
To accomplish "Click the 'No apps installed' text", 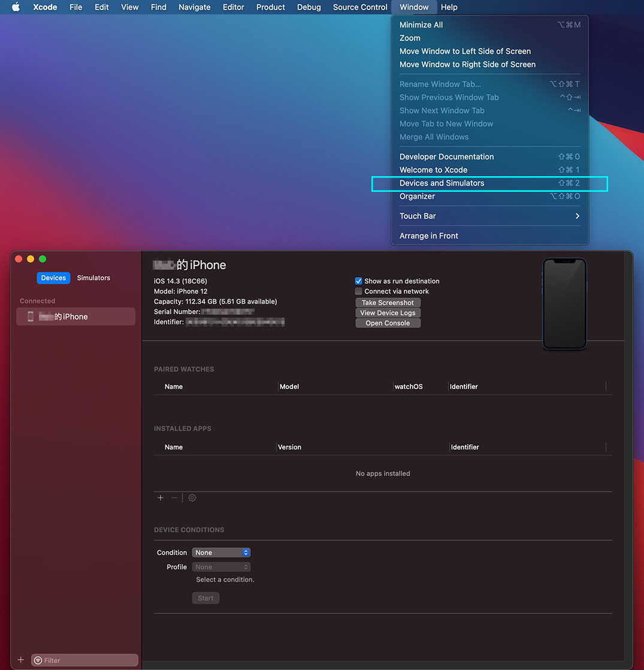I will tap(383, 473).
